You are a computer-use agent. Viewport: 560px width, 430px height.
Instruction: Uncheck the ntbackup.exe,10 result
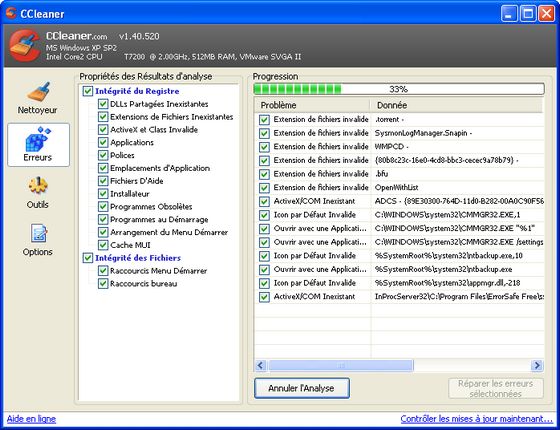264,256
